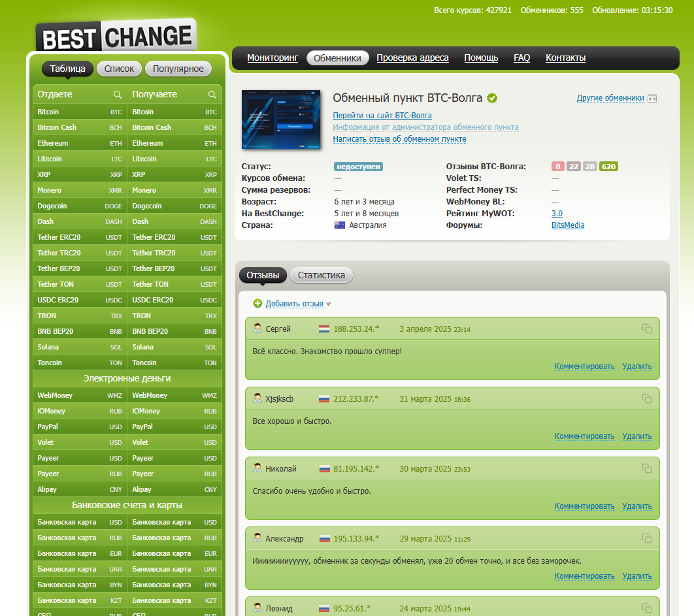Click the Добавить отзыв link
694x616 pixels.
294,304
